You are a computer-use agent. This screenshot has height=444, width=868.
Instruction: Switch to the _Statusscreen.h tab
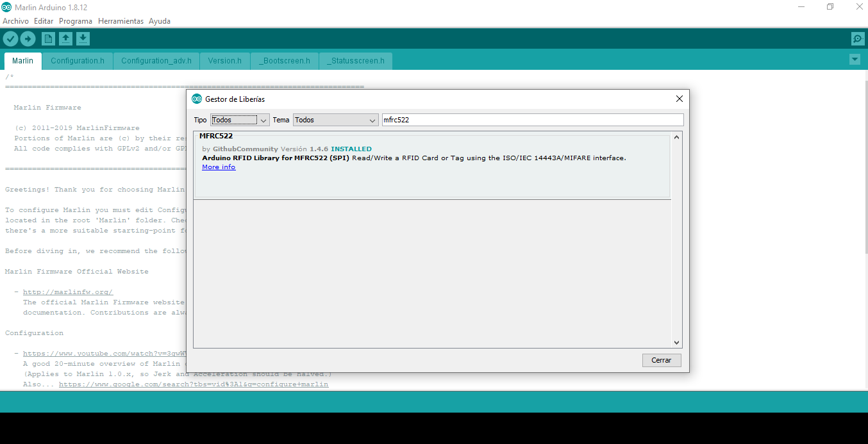tap(356, 61)
